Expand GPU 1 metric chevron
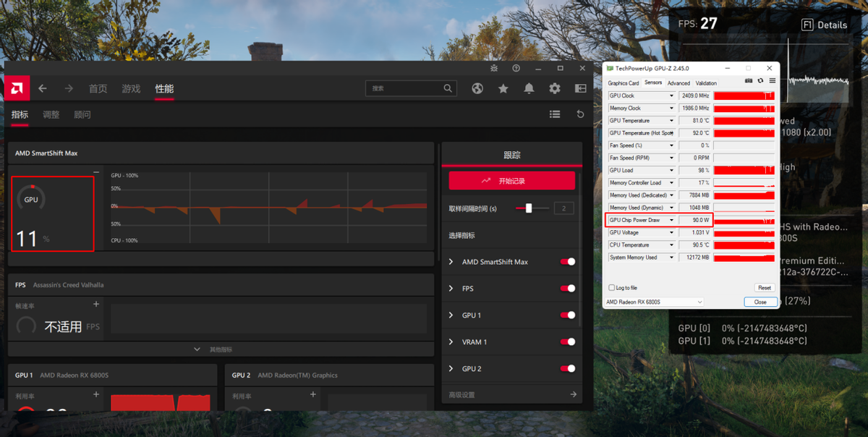Viewport: 868px width, 437px height. click(451, 315)
